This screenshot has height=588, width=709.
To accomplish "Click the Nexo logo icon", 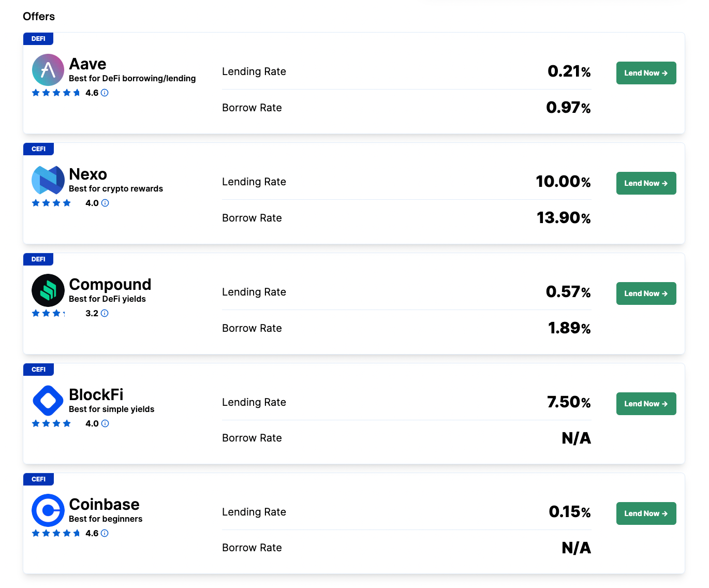I will point(48,180).
